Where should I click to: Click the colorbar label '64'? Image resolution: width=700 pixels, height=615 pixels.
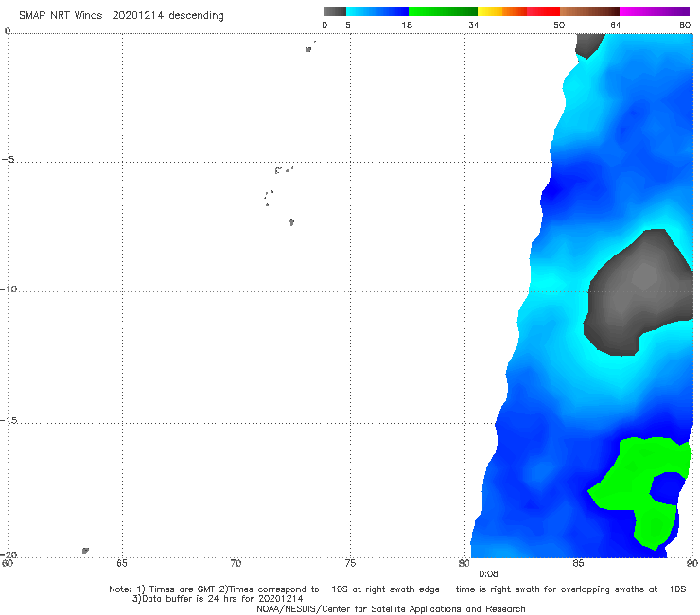pyautogui.click(x=616, y=26)
